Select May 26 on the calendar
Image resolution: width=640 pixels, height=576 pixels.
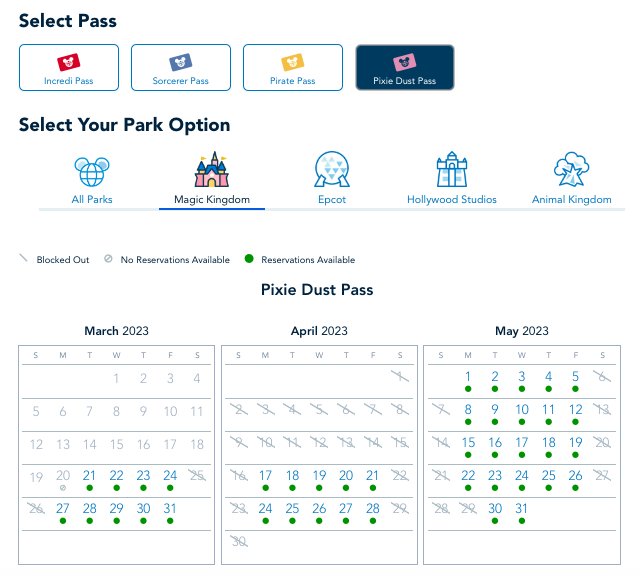click(x=576, y=476)
